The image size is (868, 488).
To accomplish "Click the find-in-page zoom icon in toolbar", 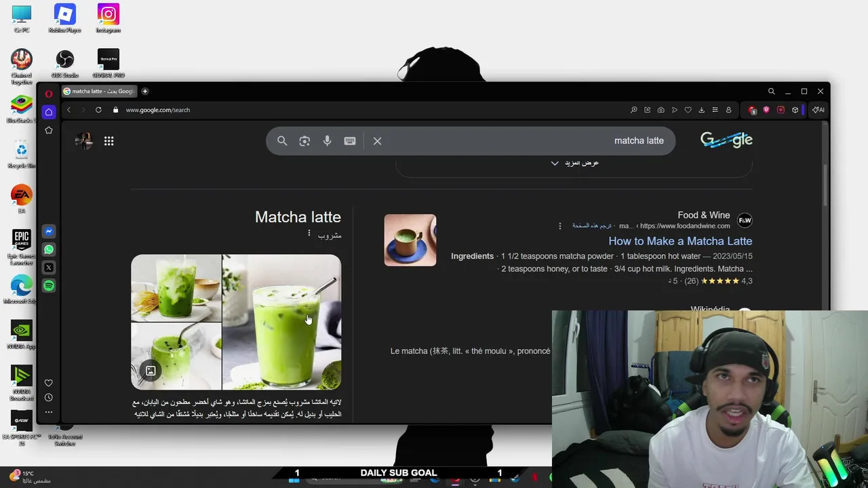I will (x=633, y=110).
